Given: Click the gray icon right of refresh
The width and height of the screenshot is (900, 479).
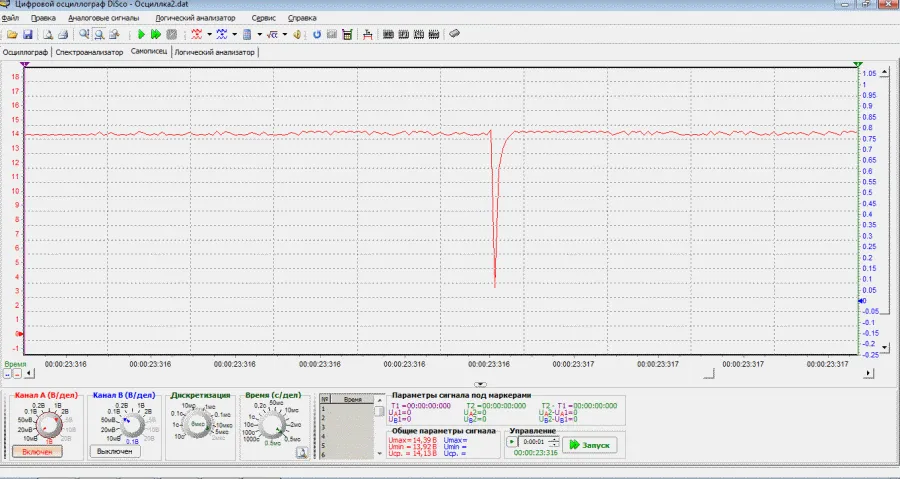Looking at the screenshot, I should coord(332,34).
